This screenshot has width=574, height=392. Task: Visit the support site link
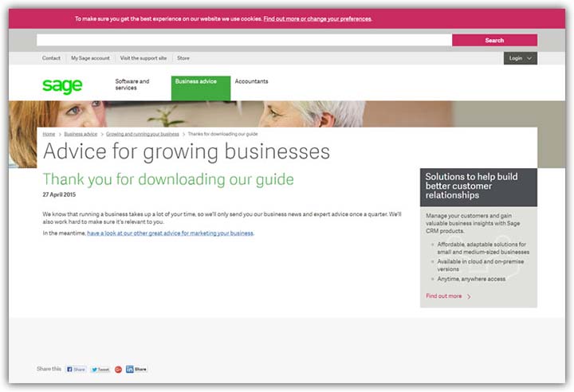[x=143, y=58]
